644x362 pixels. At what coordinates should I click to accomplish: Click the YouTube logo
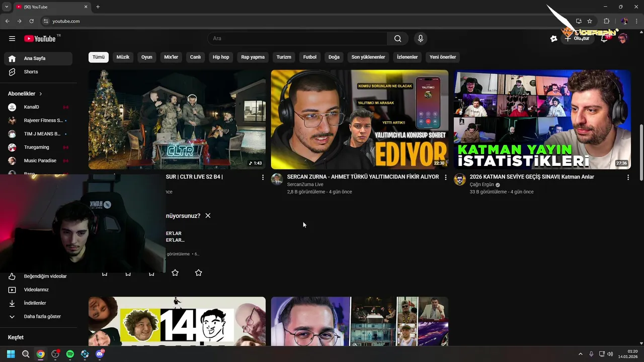pos(40,39)
